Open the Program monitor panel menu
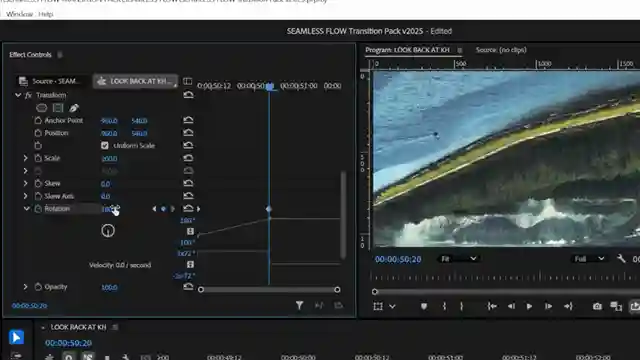Screen dimensions: 640x360 tap(460, 50)
